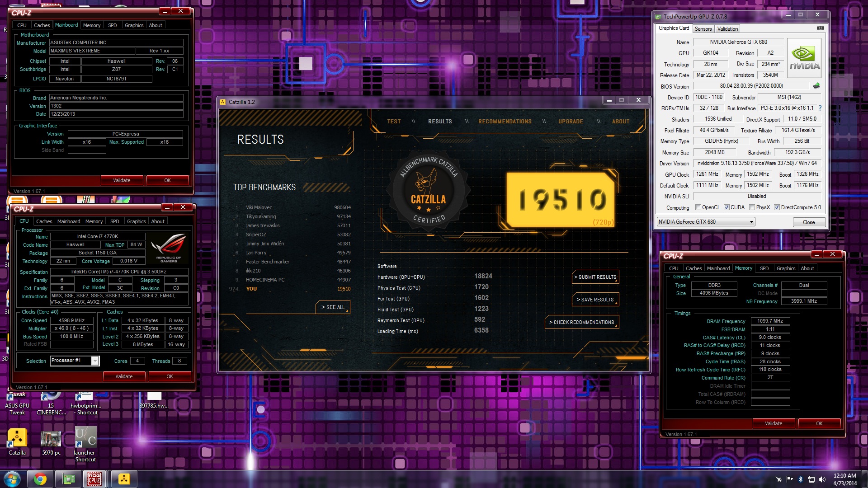Click the Chrome icon in the taskbar
Screen dimensions: 868x488
(x=40, y=479)
